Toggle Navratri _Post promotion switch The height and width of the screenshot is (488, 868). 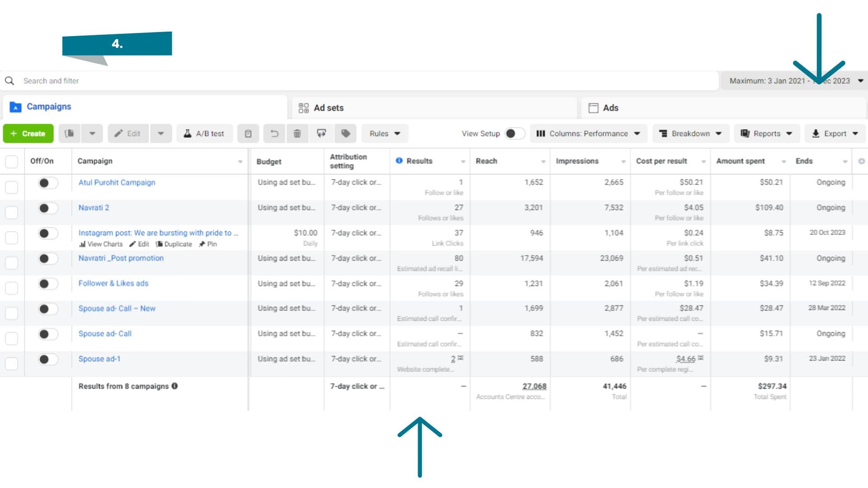[48, 259]
